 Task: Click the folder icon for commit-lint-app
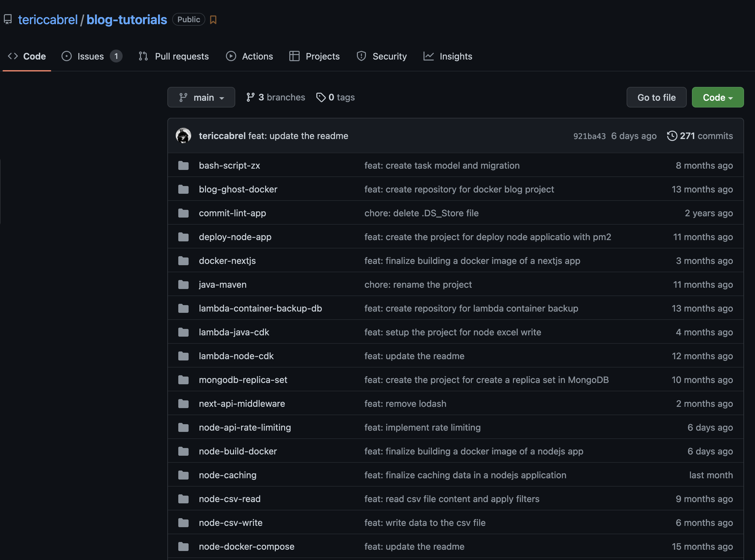pos(183,213)
